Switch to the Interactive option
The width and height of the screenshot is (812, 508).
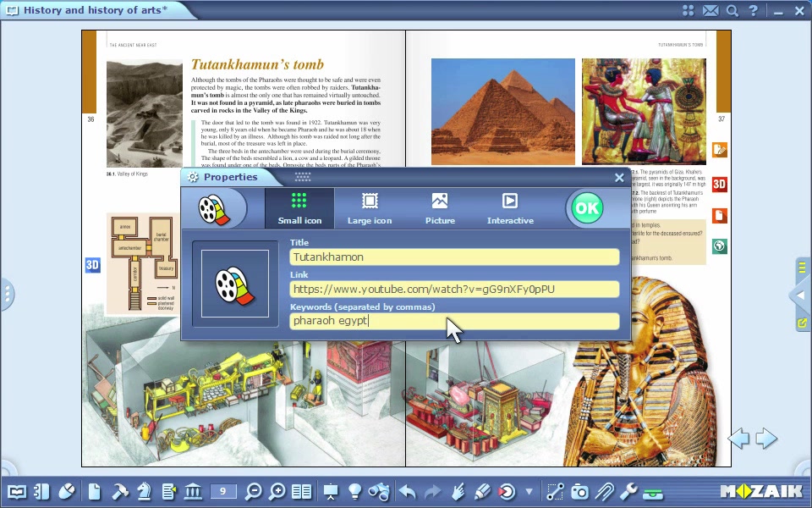510,208
